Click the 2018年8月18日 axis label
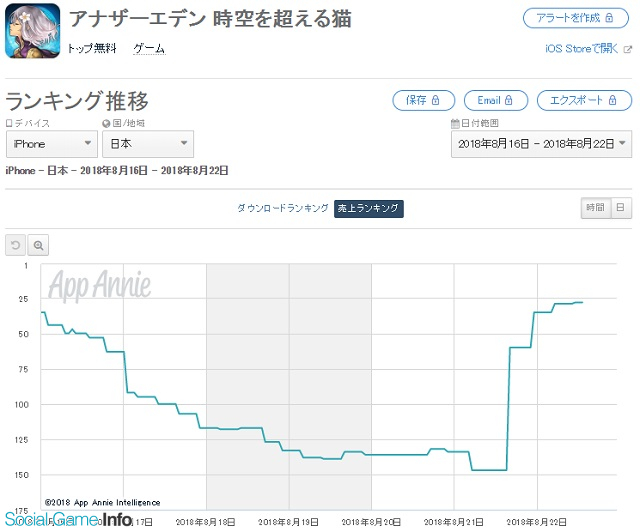Screen dimensions: 640x532 (205, 522)
